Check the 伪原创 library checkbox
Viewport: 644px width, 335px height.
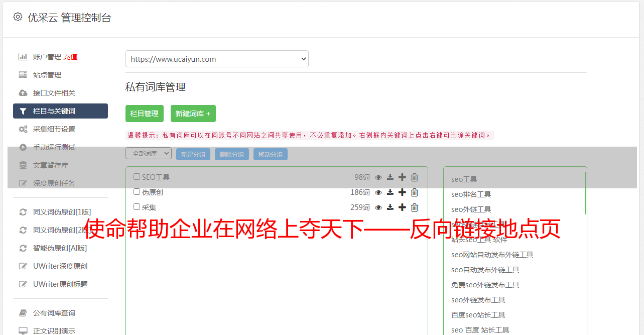coord(137,192)
